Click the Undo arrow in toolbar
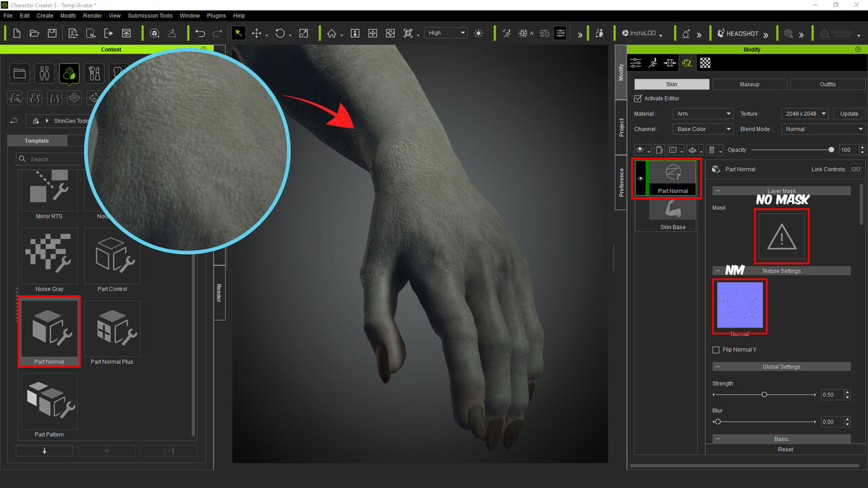The width and height of the screenshot is (868, 488). pos(200,33)
